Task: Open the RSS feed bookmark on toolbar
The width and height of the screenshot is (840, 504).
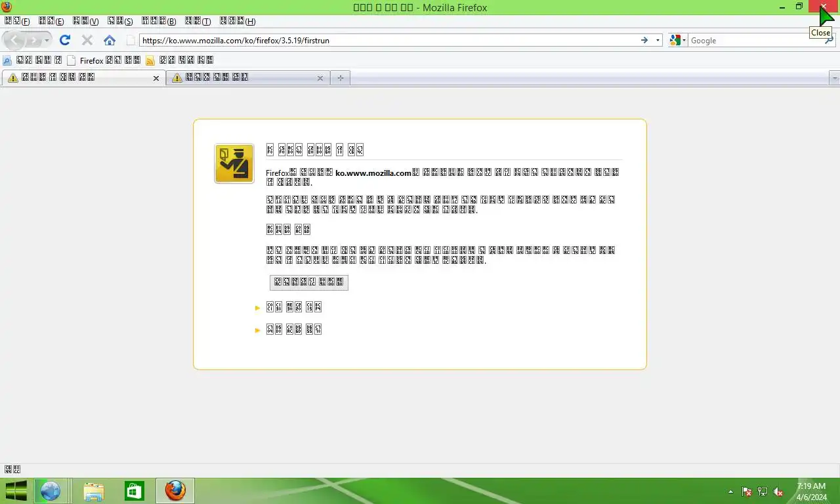Action: [179, 60]
